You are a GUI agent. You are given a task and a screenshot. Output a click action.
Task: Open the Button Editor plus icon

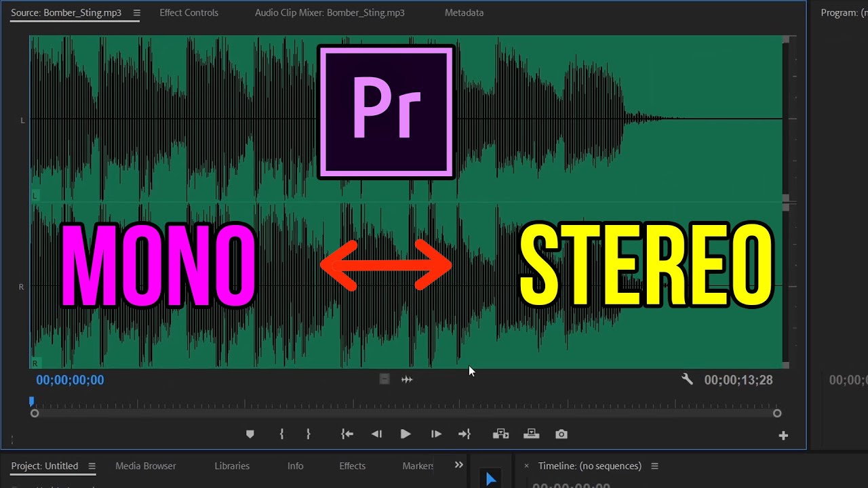(x=783, y=436)
